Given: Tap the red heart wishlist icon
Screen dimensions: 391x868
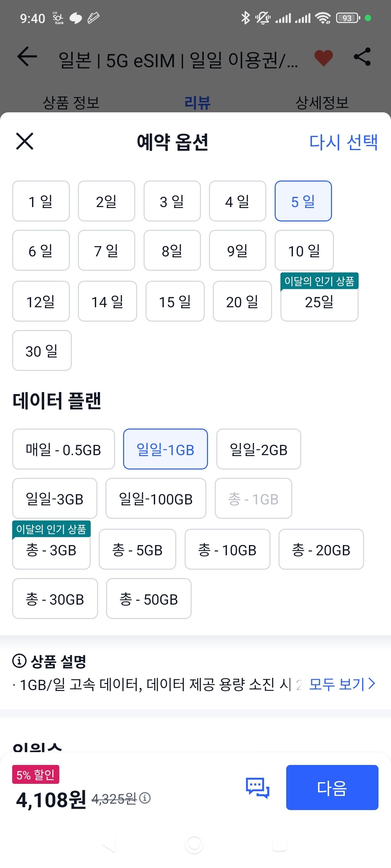Looking at the screenshot, I should (x=323, y=57).
